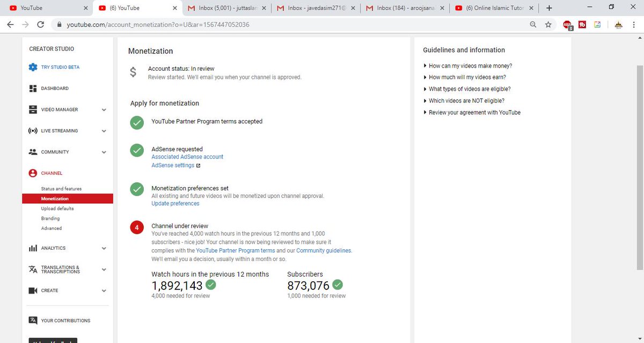Open the Advanced submenu item
644x343 pixels.
(x=52, y=228)
